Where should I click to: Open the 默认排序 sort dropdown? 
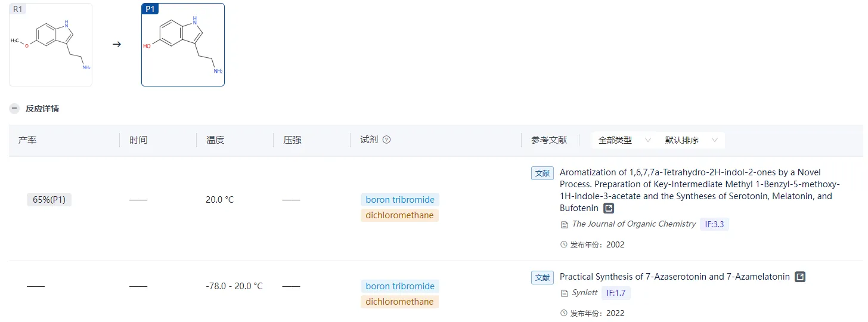tap(690, 140)
